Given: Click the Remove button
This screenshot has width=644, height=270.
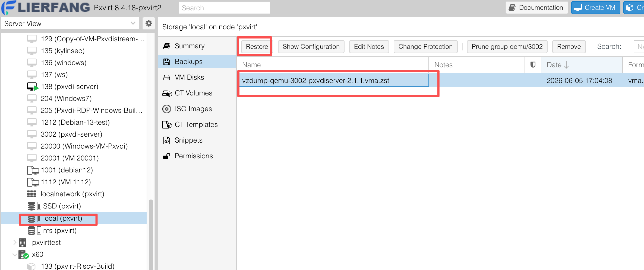Looking at the screenshot, I should point(569,47).
